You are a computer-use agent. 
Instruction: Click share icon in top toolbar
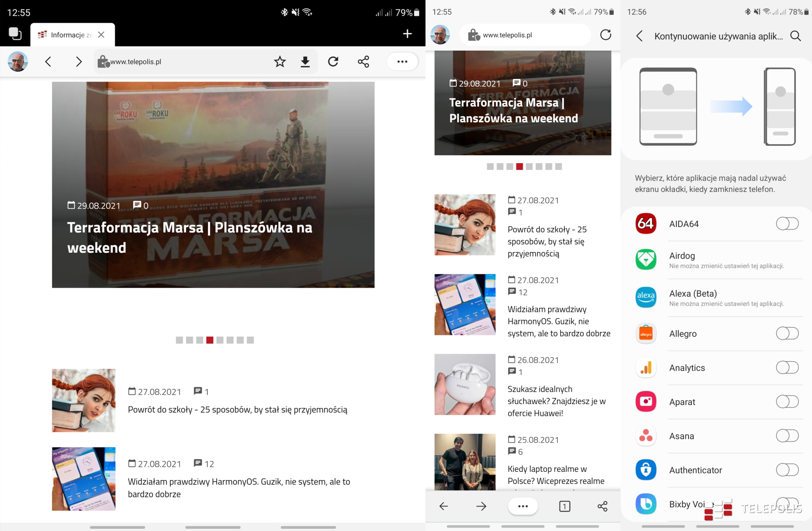tap(363, 62)
